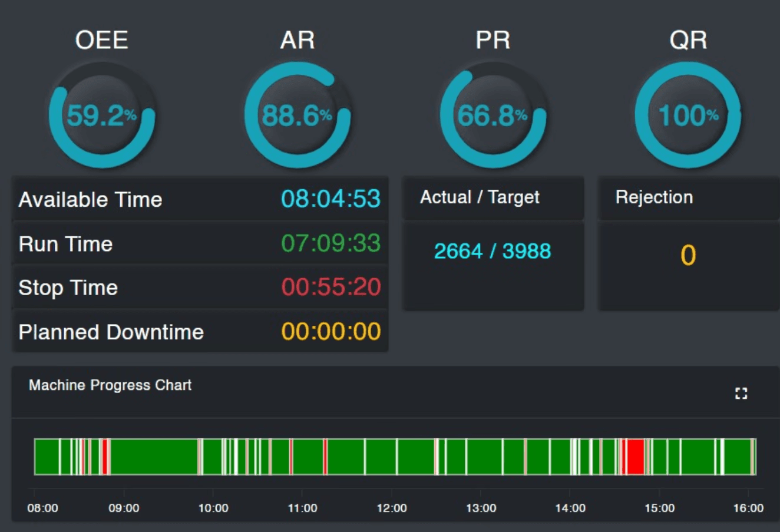Click the QR 100% gauge
The image size is (780, 532).
pos(688,115)
